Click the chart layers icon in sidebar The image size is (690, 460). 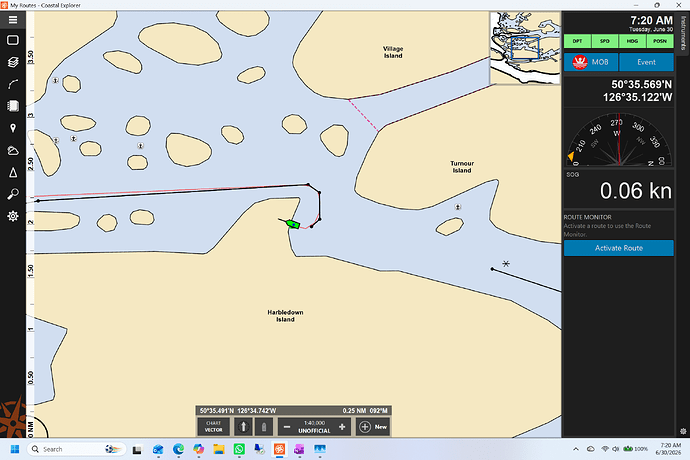click(x=13, y=62)
